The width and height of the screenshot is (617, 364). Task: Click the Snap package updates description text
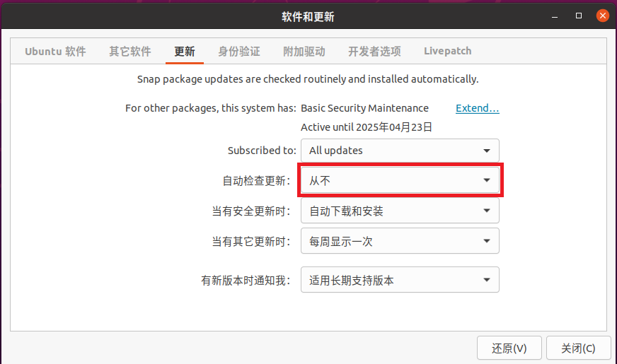tap(308, 79)
